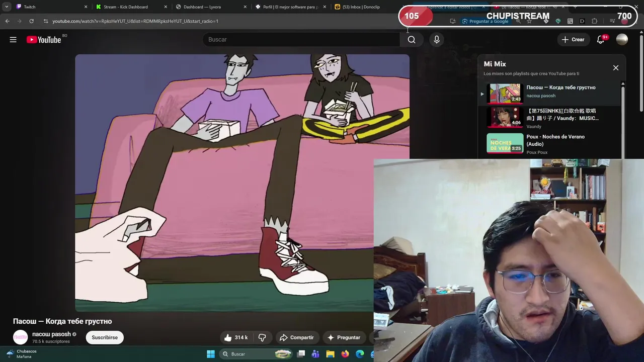Go to YouTube home via logo
Image resolution: width=644 pixels, height=362 pixels.
[44, 40]
